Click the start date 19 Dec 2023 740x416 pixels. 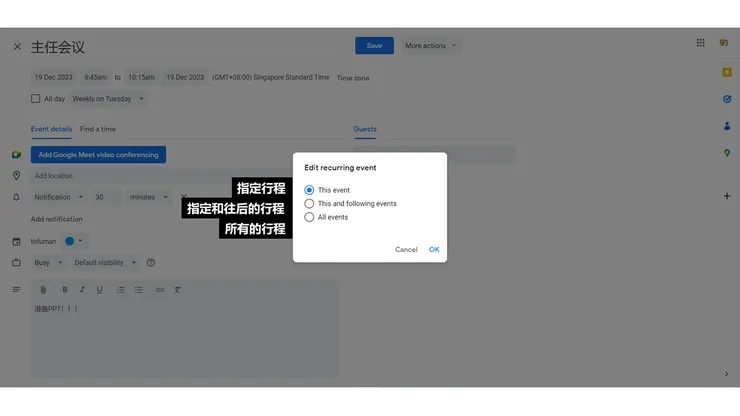click(53, 77)
